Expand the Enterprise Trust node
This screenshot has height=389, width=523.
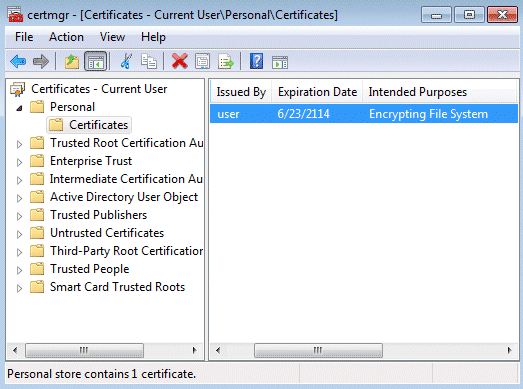point(19,162)
